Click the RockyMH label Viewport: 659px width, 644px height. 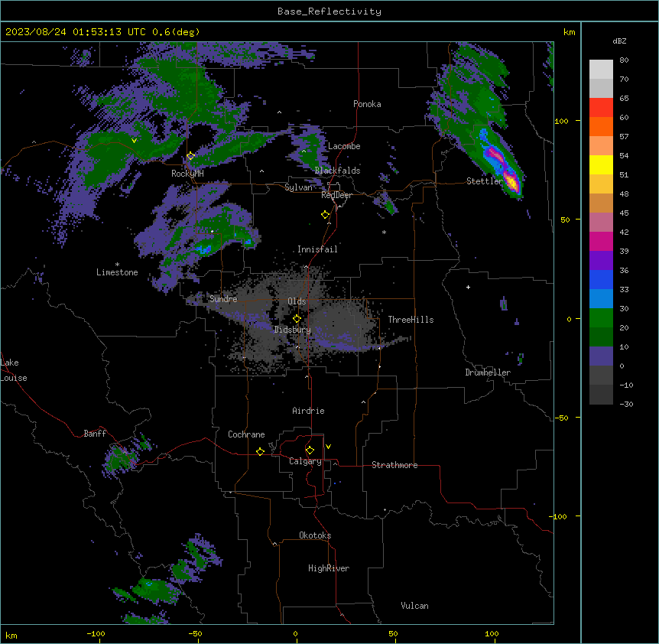[x=187, y=173]
